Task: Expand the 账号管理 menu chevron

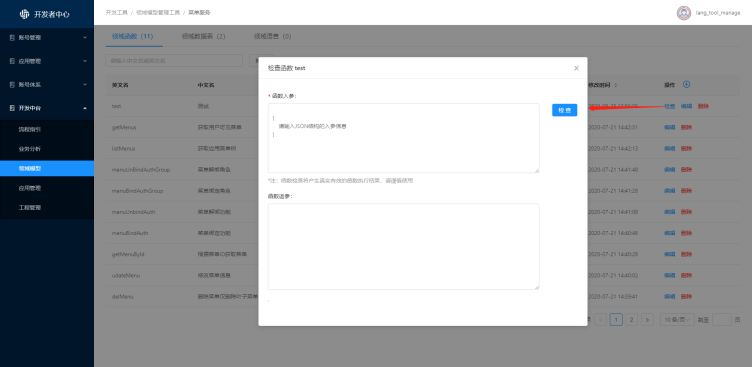Action: (x=85, y=37)
